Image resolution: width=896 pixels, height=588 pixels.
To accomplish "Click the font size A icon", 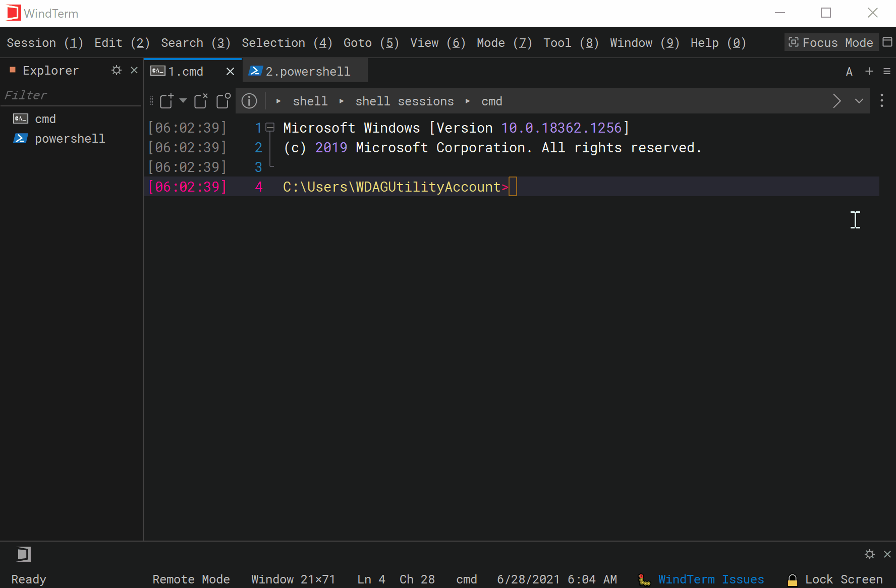I will coord(849,72).
